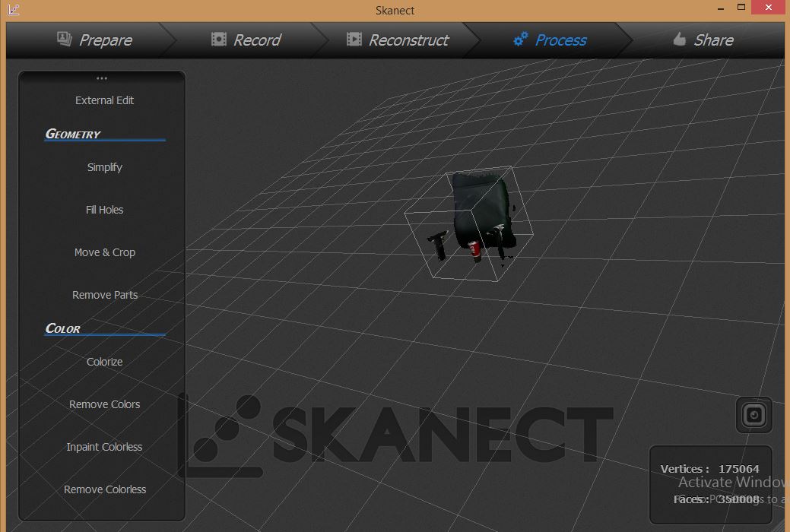Image resolution: width=790 pixels, height=532 pixels.
Task: Select Remove Parts tool
Action: tap(104, 295)
